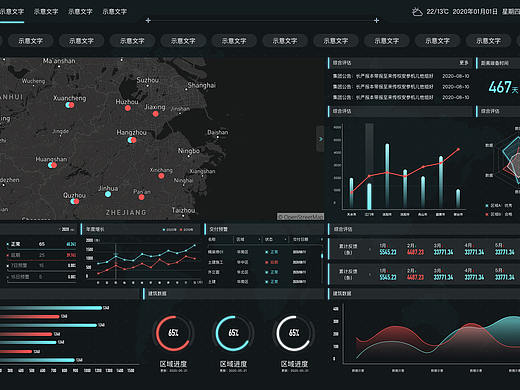Click the Suzhou label on the map
The width and height of the screenshot is (520, 390).
148,80
